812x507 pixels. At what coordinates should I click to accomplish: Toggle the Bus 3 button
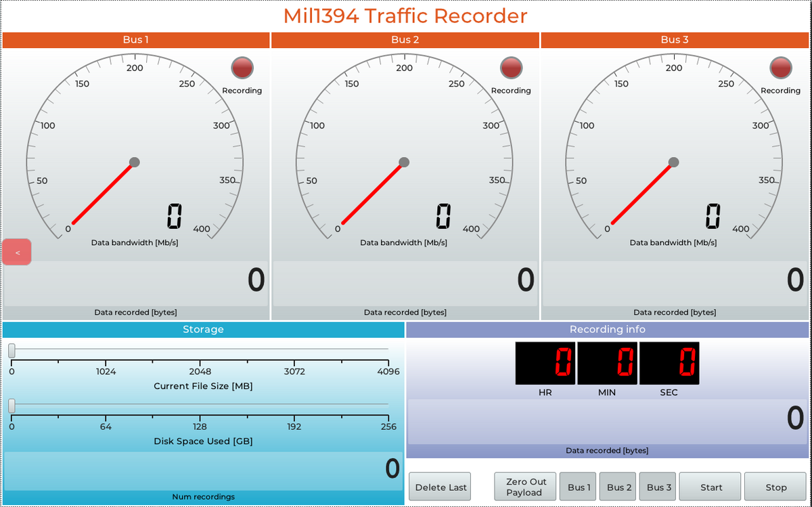(x=658, y=487)
